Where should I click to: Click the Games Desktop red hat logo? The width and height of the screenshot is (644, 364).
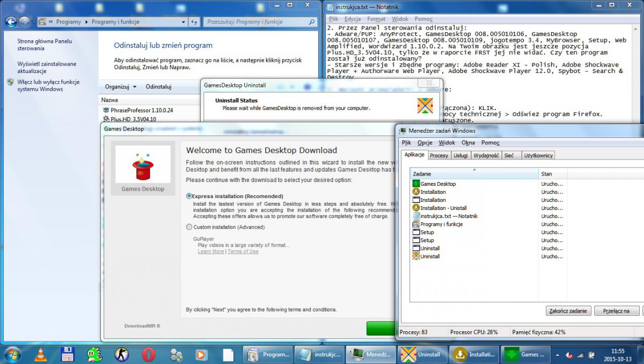pos(143,165)
